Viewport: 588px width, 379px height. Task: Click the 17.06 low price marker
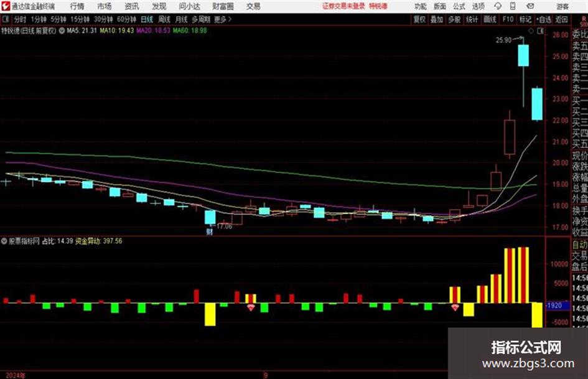click(224, 227)
